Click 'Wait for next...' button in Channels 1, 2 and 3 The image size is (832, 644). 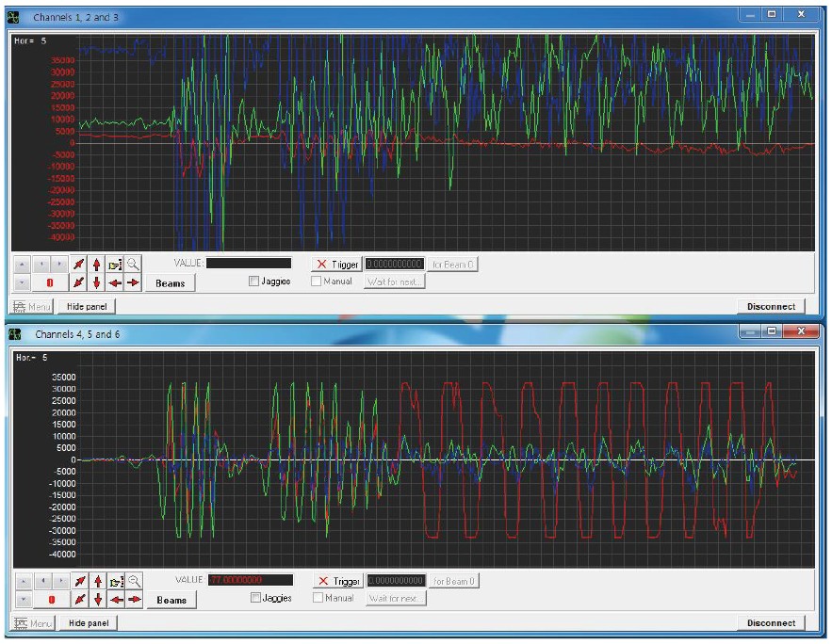pos(394,282)
